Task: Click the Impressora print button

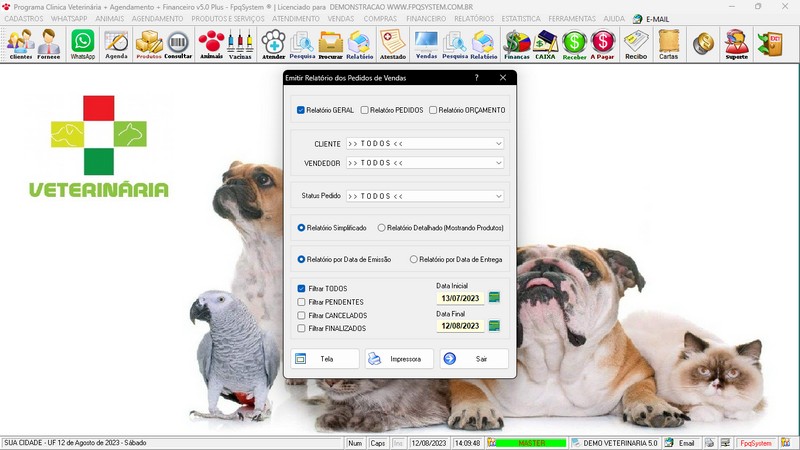Action: point(399,359)
